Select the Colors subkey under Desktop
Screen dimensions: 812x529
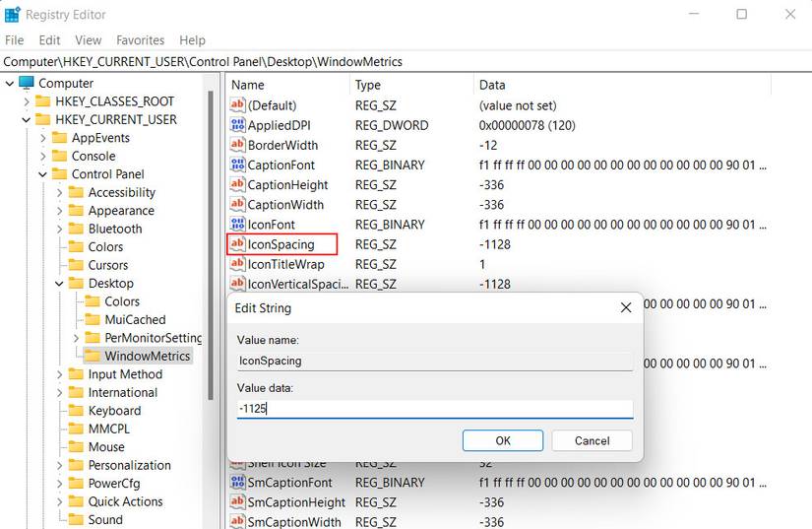(x=122, y=301)
